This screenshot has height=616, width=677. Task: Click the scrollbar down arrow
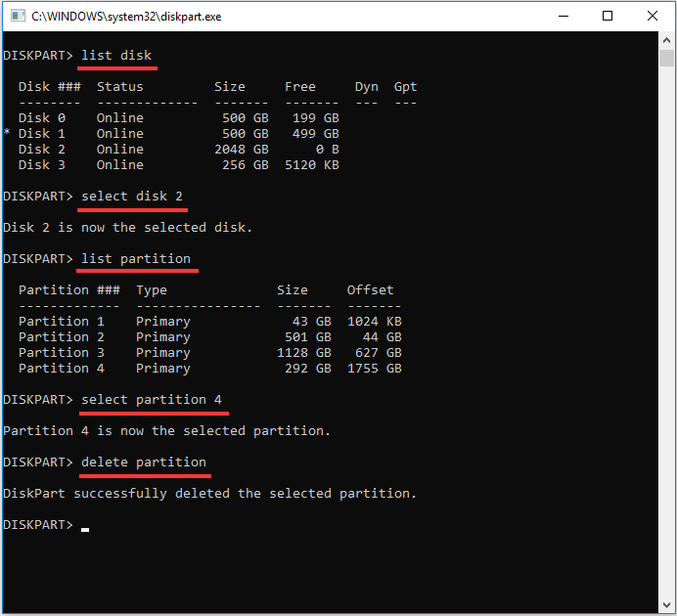666,605
